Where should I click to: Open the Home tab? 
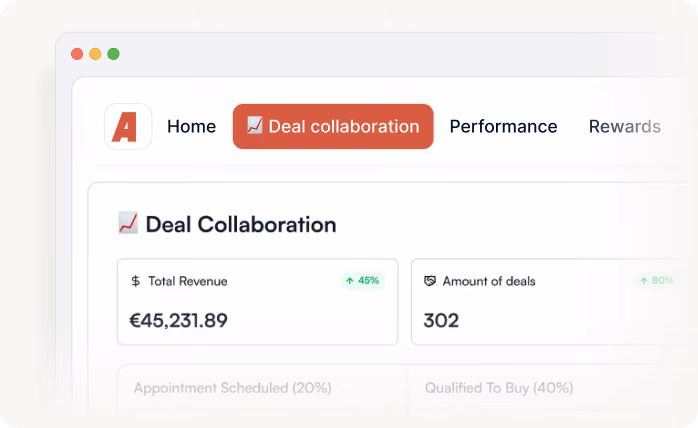(191, 126)
